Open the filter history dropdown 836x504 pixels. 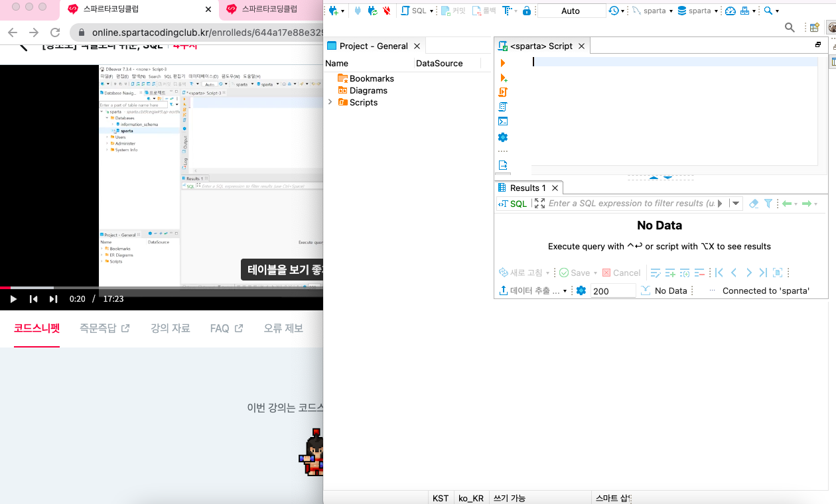[x=735, y=204]
